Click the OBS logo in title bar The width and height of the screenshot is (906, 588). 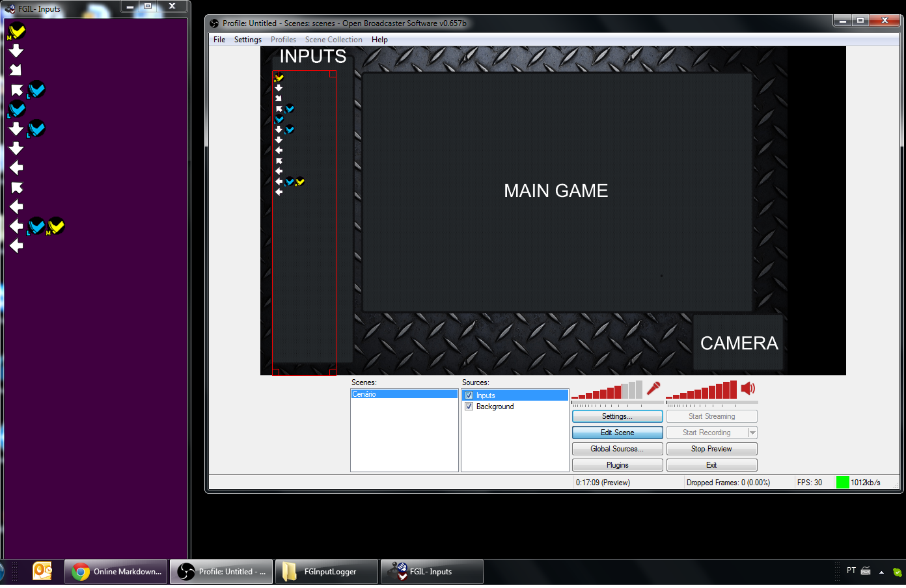click(214, 23)
